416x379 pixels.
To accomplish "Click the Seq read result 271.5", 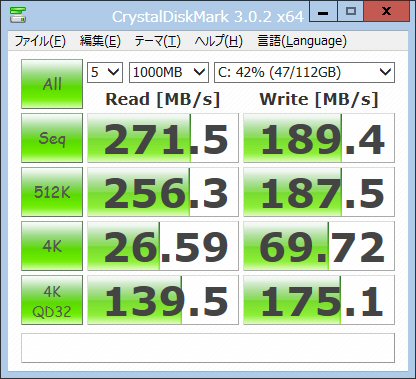I will pyautogui.click(x=163, y=138).
